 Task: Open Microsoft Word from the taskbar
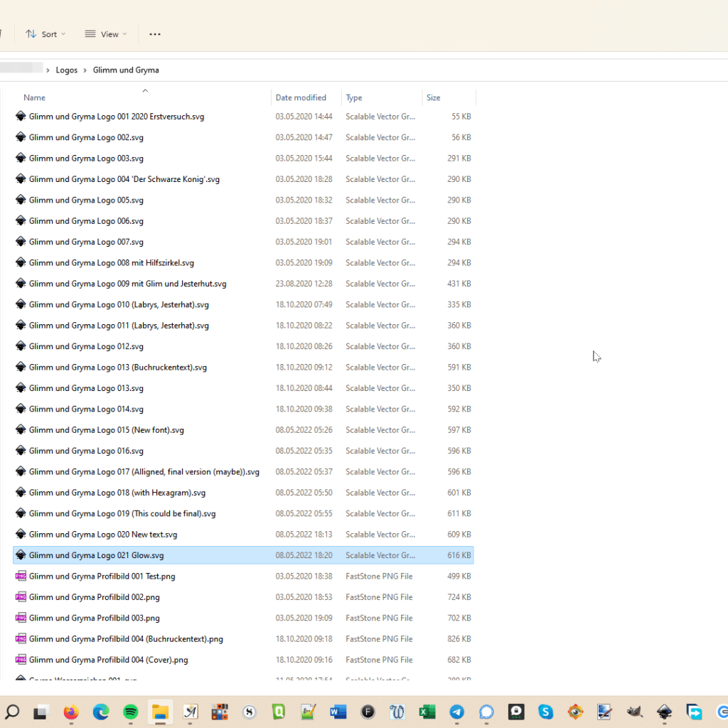(x=338, y=712)
